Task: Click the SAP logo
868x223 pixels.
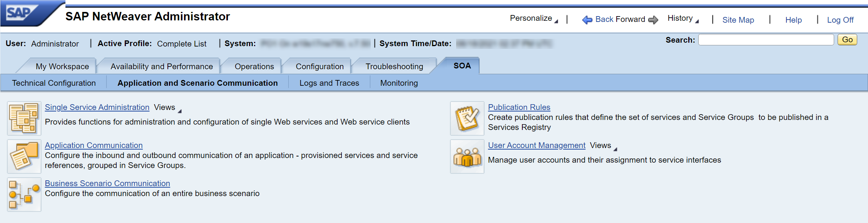Action: point(19,13)
